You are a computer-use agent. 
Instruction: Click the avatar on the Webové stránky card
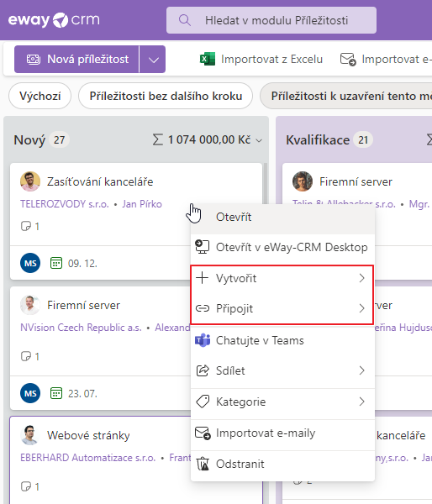[x=30, y=435]
